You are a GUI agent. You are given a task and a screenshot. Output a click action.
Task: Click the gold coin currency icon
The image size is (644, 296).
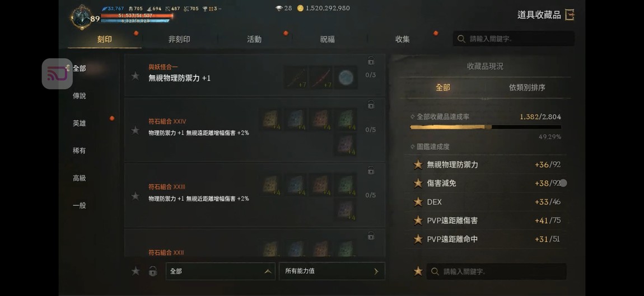300,8
